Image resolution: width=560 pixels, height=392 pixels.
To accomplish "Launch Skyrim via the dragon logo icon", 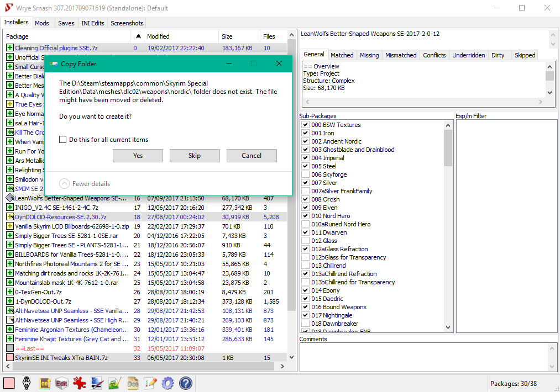I will pyautogui.click(x=27, y=383).
